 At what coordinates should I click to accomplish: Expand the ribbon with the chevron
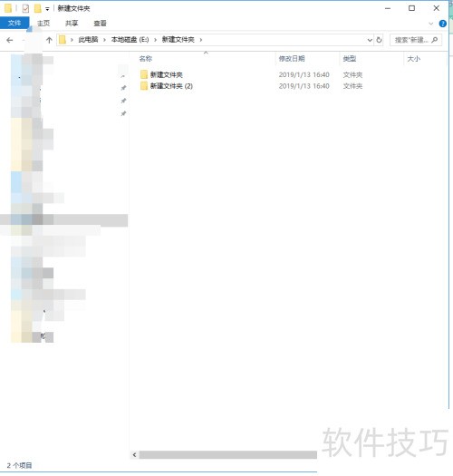click(x=431, y=24)
